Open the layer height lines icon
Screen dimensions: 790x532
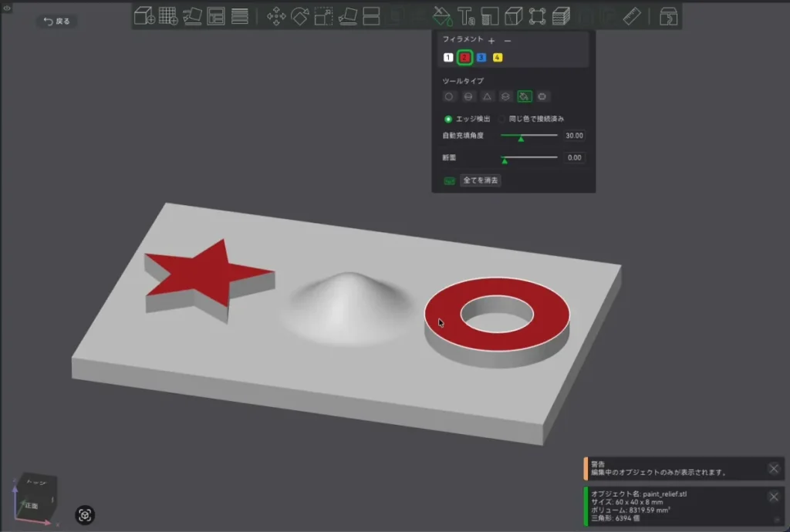click(x=240, y=16)
